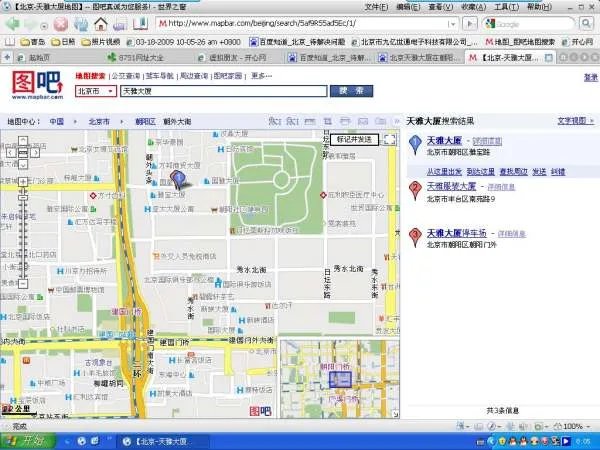Click the red number 2 result pin icon

coord(415,190)
